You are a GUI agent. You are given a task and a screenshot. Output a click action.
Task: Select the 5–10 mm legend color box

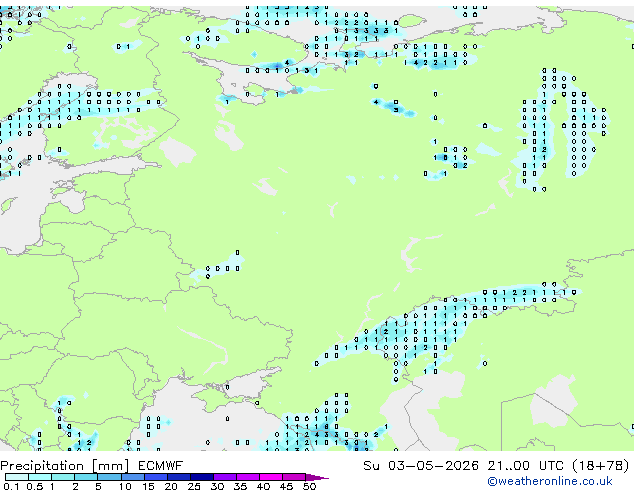pyautogui.click(x=109, y=477)
